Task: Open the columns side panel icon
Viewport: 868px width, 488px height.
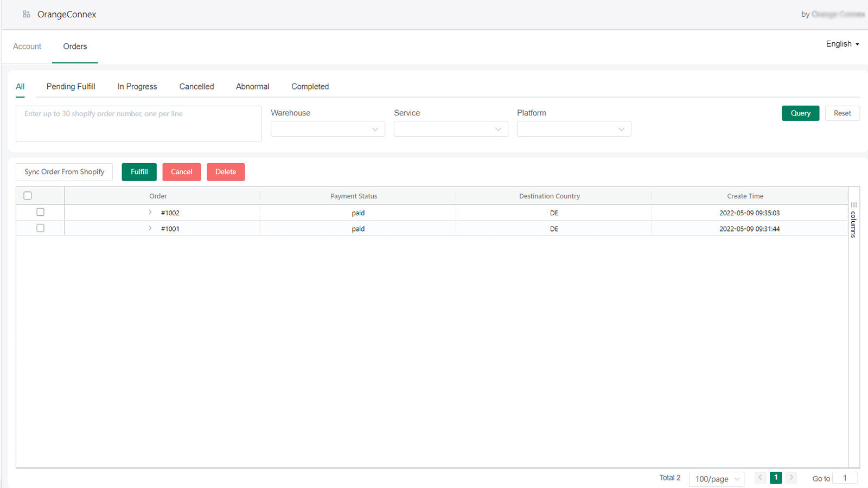Action: click(x=854, y=220)
